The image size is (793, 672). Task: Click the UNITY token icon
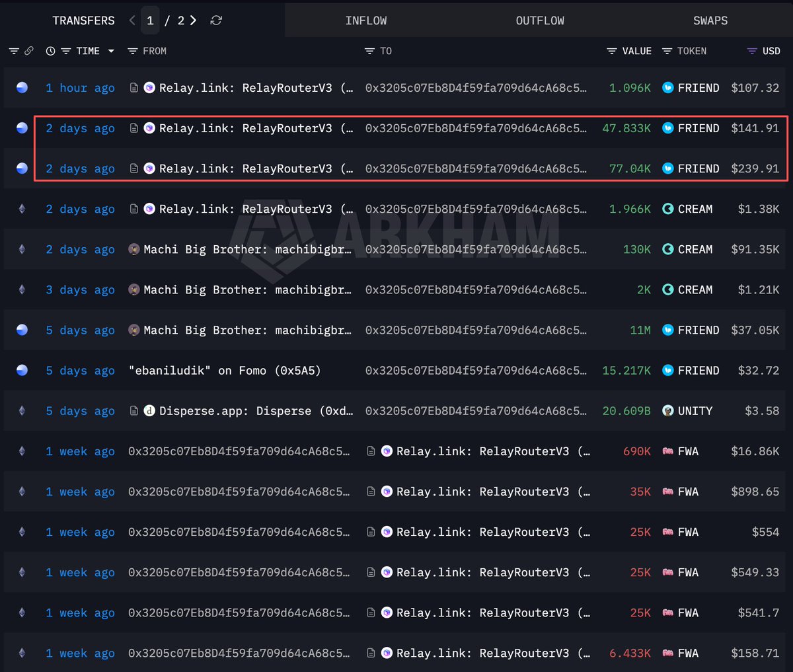point(668,410)
